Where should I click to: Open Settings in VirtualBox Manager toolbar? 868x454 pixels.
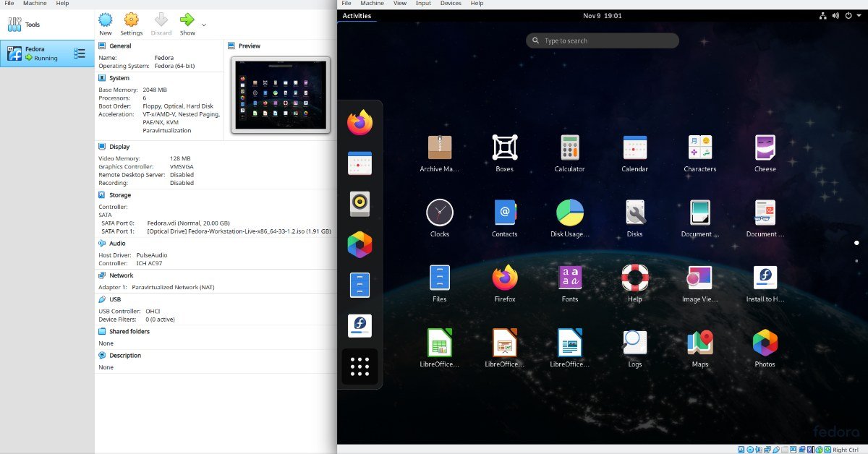(131, 24)
